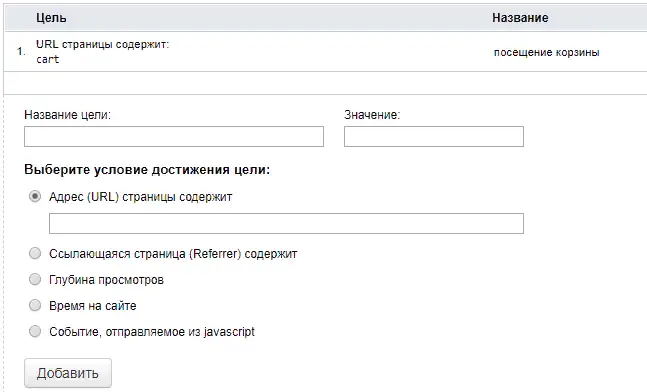Select 'Событие, отправляемое из javascript' option
This screenshot has height=392, width=647.
coord(35,331)
